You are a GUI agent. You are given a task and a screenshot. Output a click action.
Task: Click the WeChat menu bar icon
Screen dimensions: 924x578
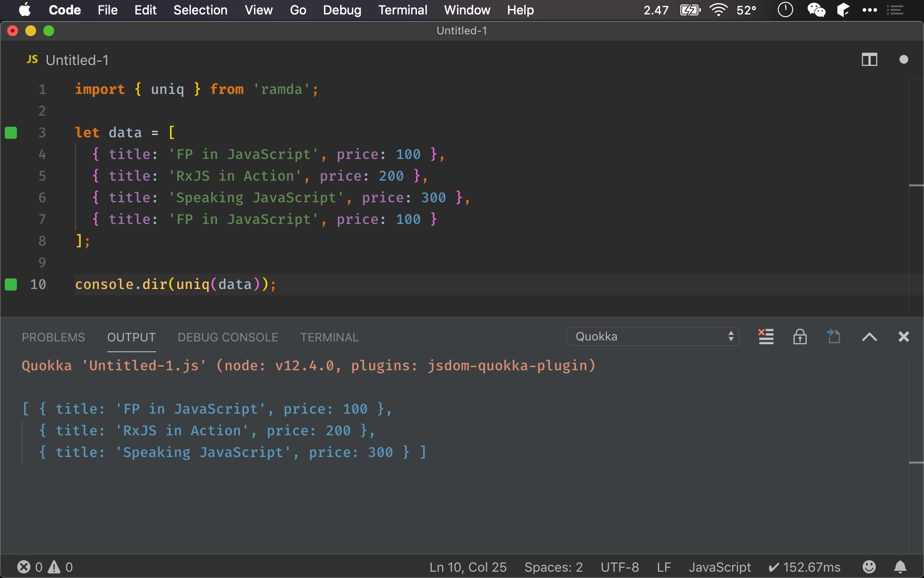[x=816, y=10]
